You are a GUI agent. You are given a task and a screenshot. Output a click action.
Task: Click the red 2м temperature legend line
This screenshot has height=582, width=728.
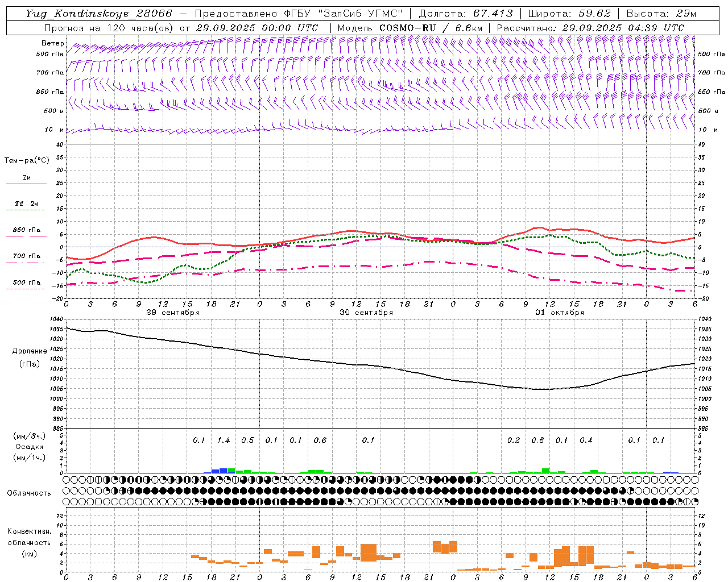(x=26, y=184)
